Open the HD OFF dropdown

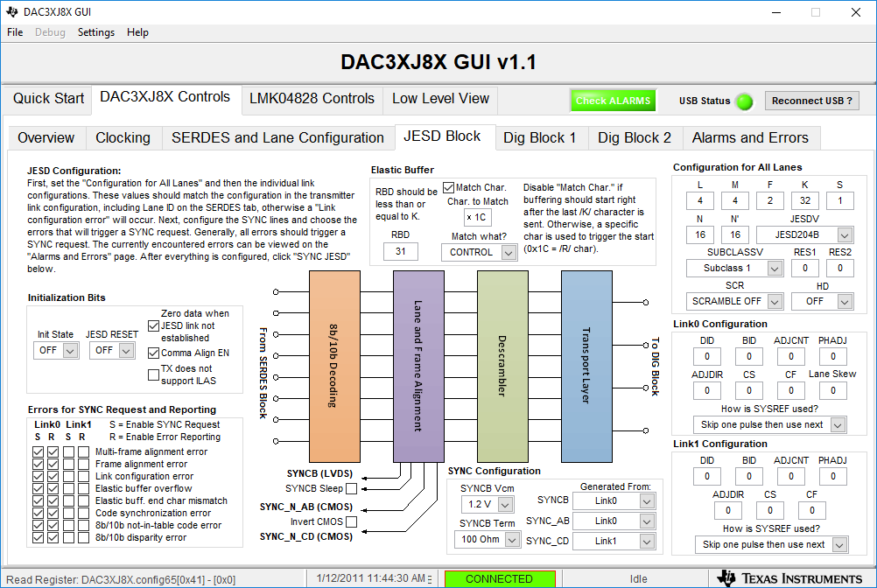(x=822, y=301)
